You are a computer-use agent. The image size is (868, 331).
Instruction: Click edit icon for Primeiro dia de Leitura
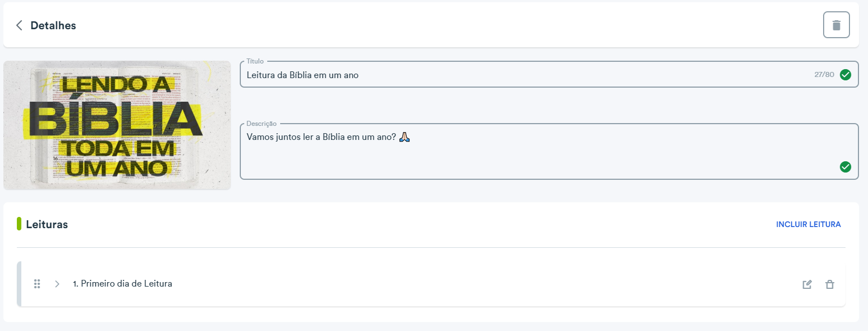[807, 284]
